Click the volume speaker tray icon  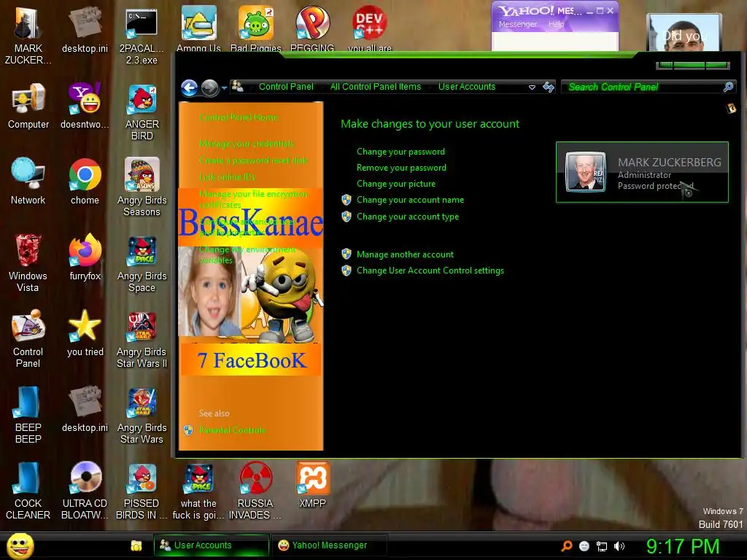[x=619, y=546]
